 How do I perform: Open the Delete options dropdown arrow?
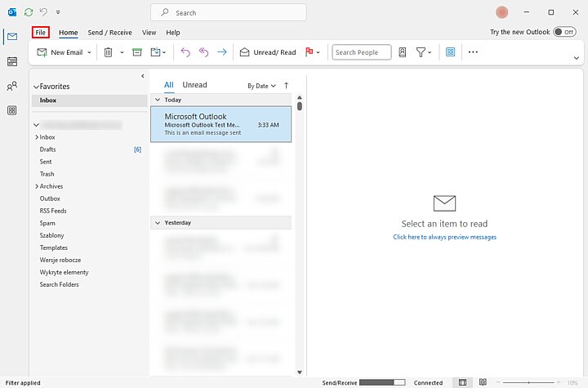pos(122,52)
